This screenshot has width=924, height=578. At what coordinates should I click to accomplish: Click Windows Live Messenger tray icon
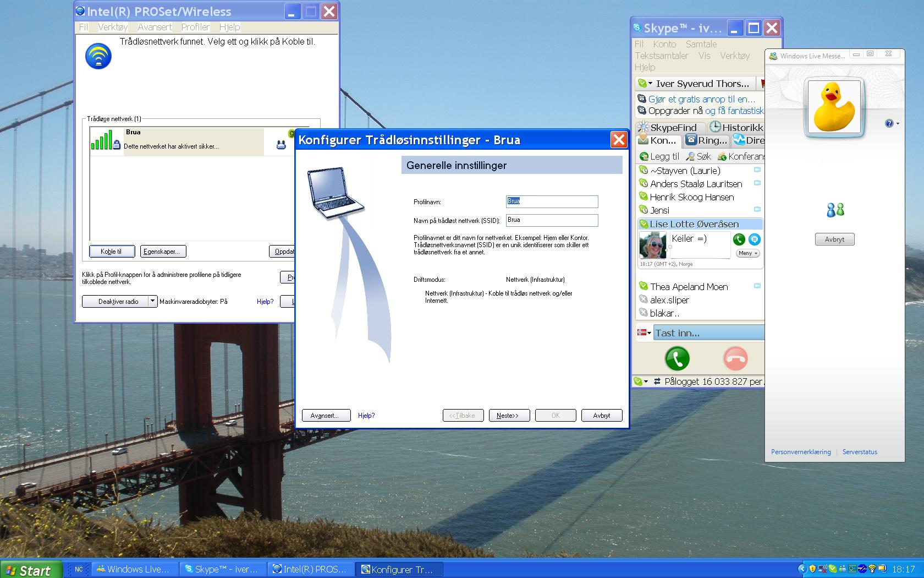(843, 569)
